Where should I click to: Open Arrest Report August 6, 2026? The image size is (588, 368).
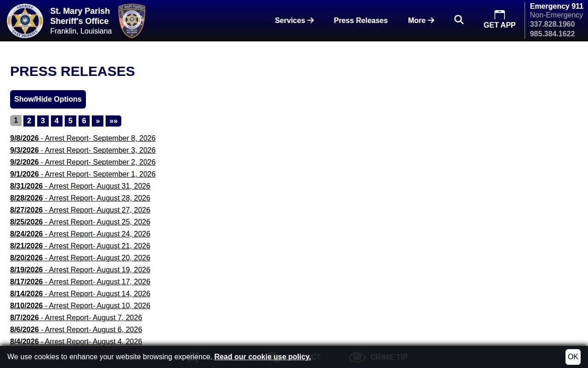click(76, 330)
